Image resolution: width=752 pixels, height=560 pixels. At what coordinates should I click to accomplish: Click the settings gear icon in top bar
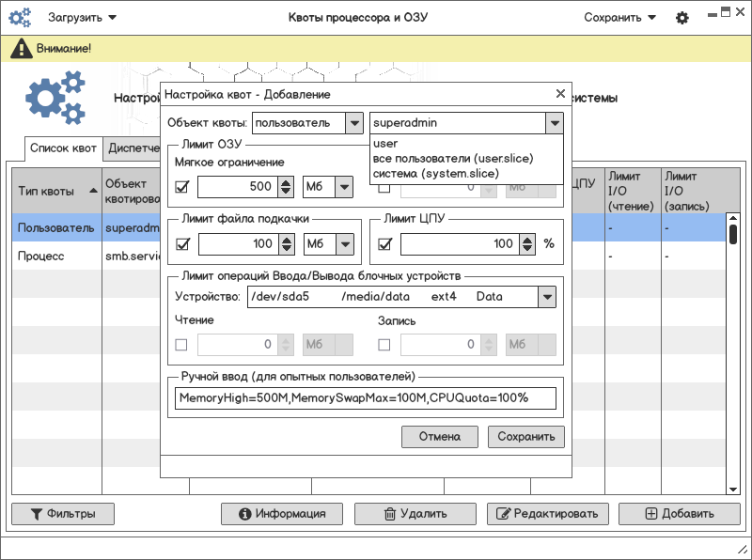pos(682,18)
